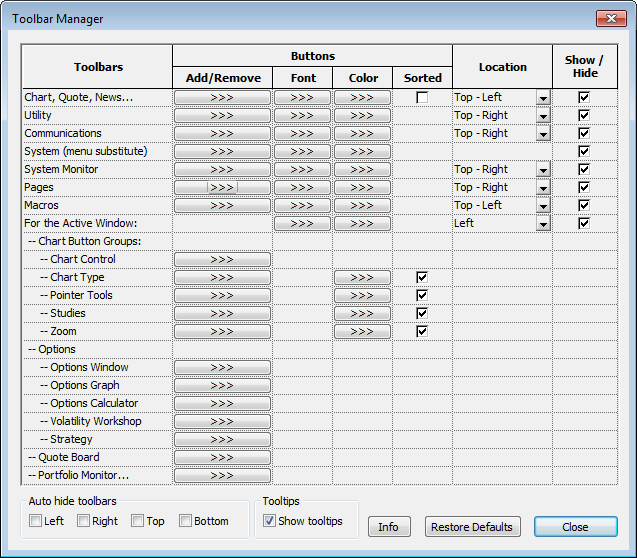Expand Location dropdown for Active Window row
Screen dimensions: 637x558
coord(543,224)
